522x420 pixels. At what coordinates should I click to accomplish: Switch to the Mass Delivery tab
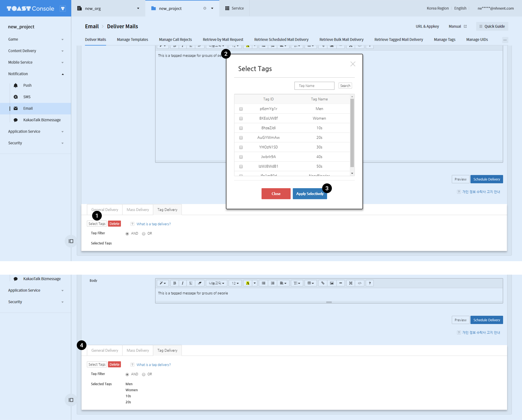[137, 350]
